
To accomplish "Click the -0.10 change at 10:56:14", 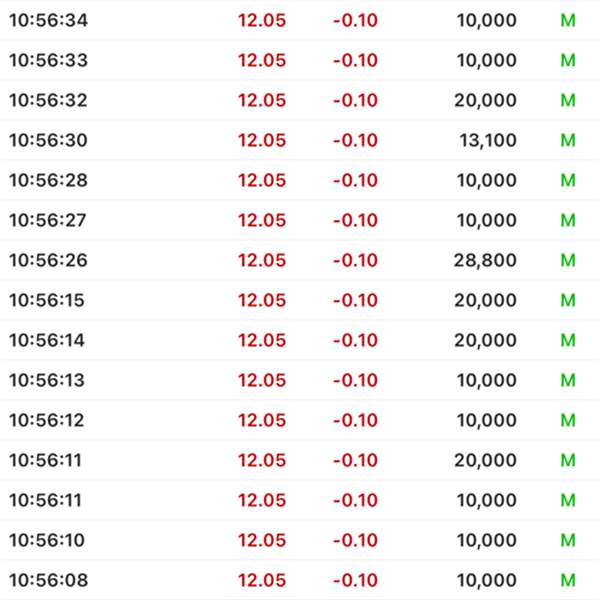I will (355, 340).
